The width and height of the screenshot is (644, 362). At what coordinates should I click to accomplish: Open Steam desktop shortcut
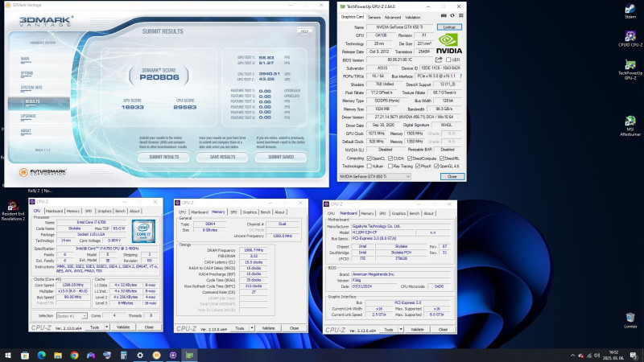point(630,11)
